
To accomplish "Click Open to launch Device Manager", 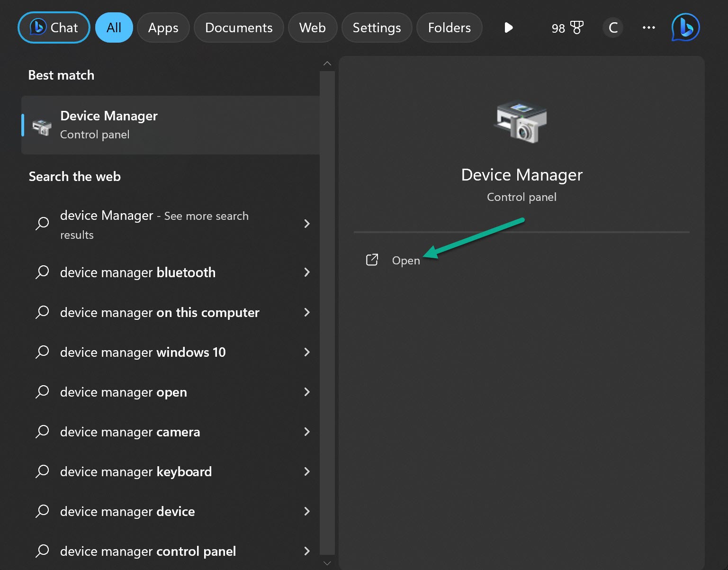I will (406, 261).
